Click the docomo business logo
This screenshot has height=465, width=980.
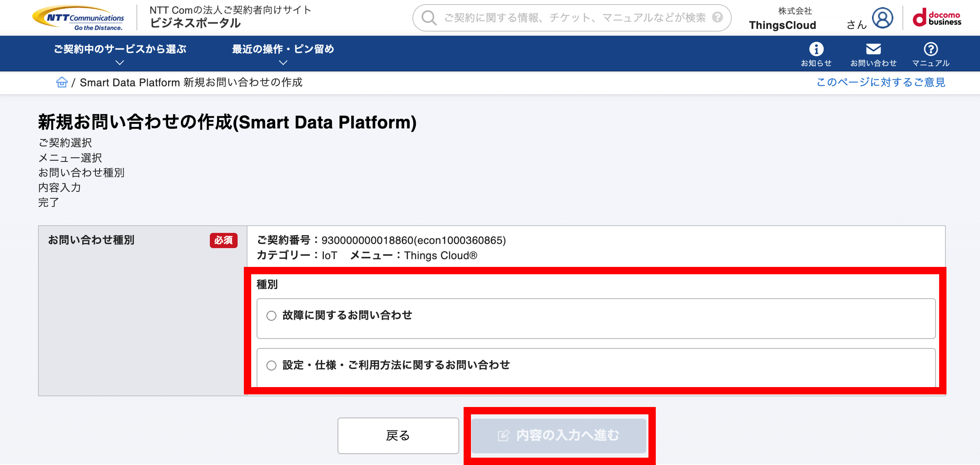937,18
